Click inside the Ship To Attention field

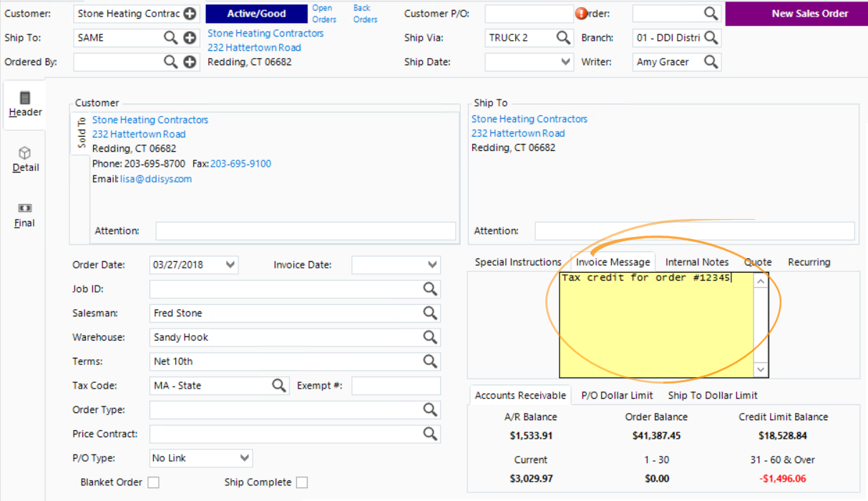[694, 230]
